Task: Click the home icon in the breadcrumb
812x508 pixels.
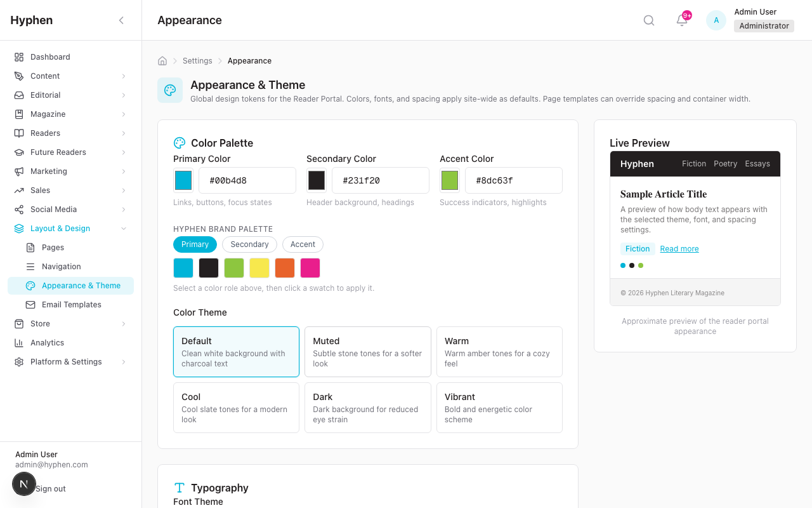Action: tap(162, 60)
